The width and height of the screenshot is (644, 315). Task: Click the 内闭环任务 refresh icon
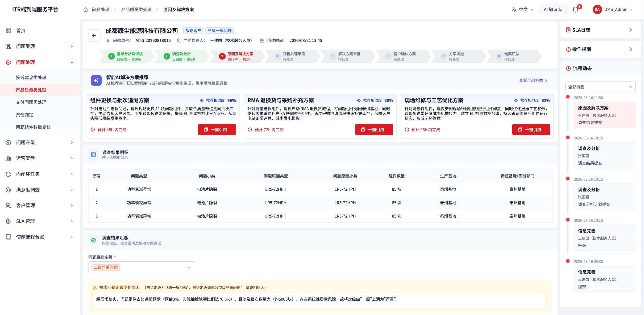8,174
